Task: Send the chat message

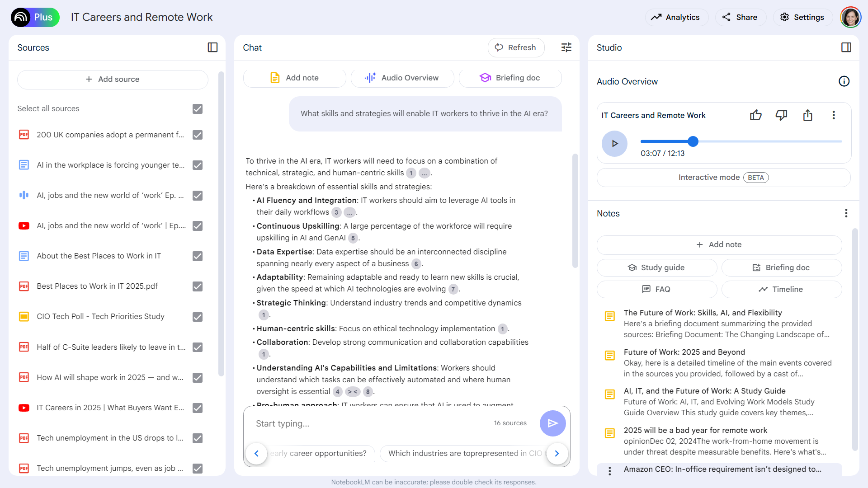Action: pos(552,423)
